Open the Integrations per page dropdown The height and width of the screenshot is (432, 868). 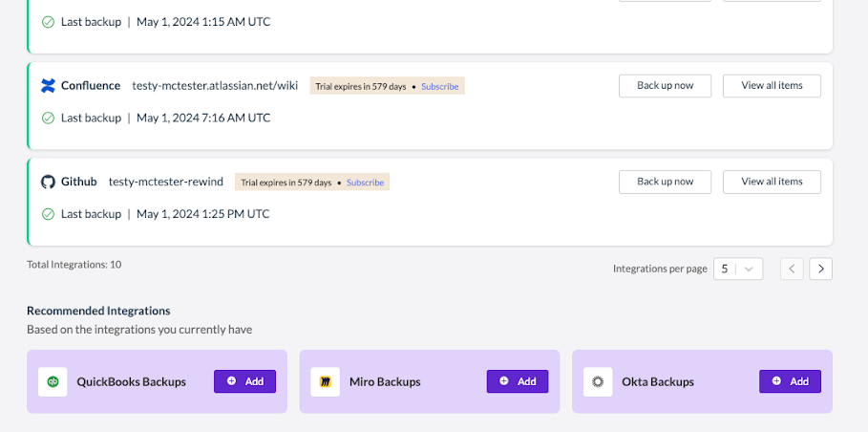(738, 269)
